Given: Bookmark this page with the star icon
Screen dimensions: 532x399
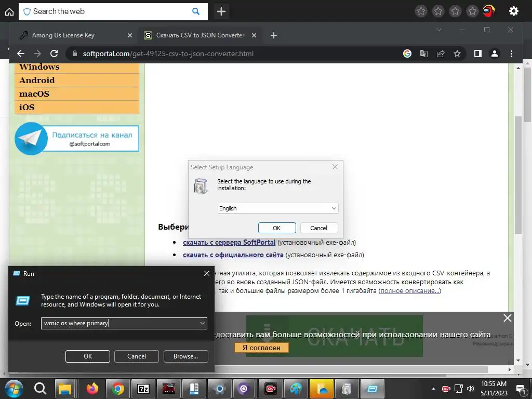Looking at the screenshot, I should (x=457, y=54).
